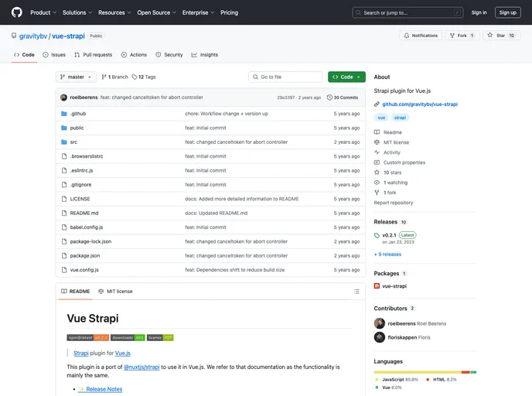Switch to the Code tab

(24, 55)
